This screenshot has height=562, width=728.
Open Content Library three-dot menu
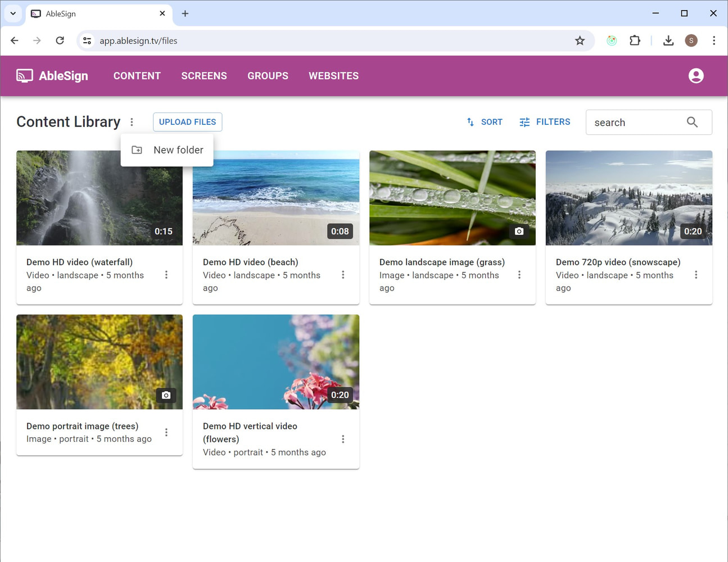pos(132,122)
